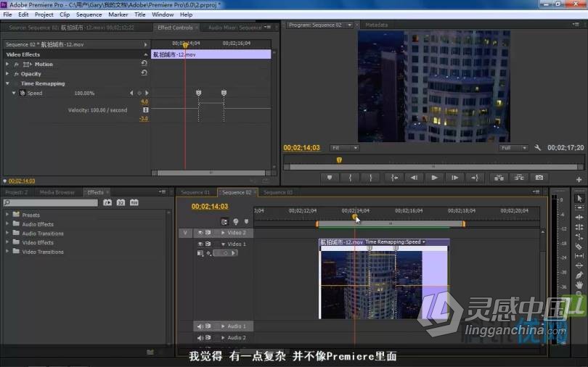Toggle Video 1 track output eye
588x367 pixels.
pos(200,244)
